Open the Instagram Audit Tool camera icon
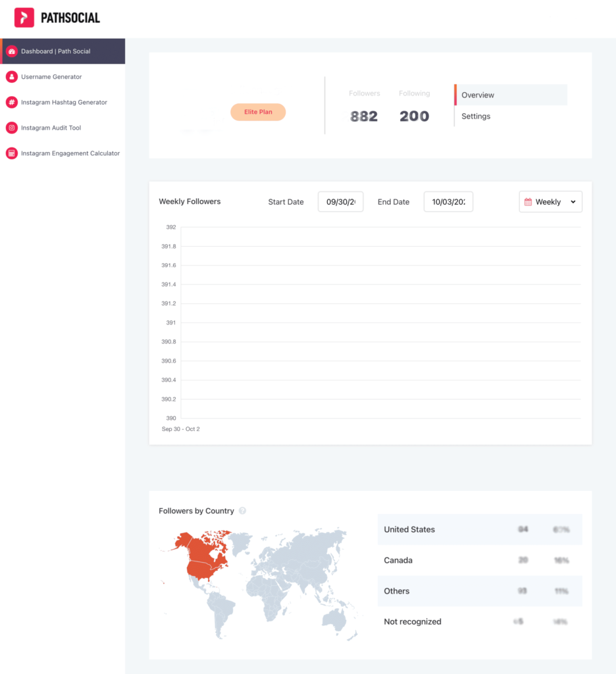This screenshot has width=616, height=674. point(12,128)
